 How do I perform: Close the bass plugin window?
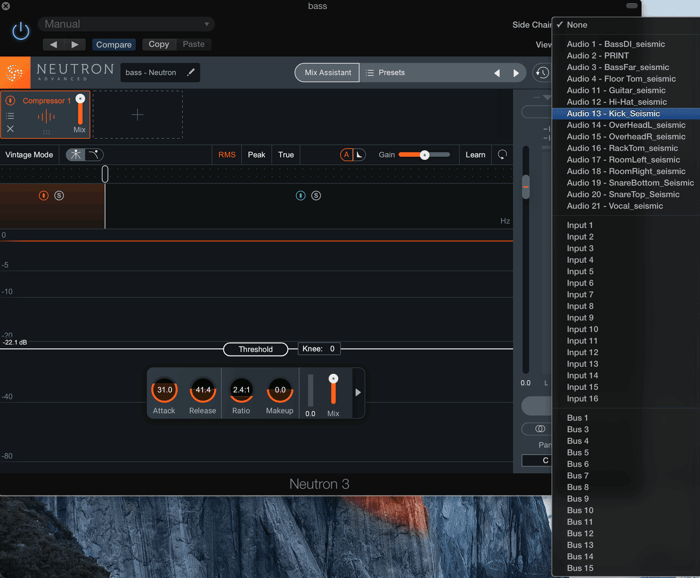pyautogui.click(x=6, y=6)
